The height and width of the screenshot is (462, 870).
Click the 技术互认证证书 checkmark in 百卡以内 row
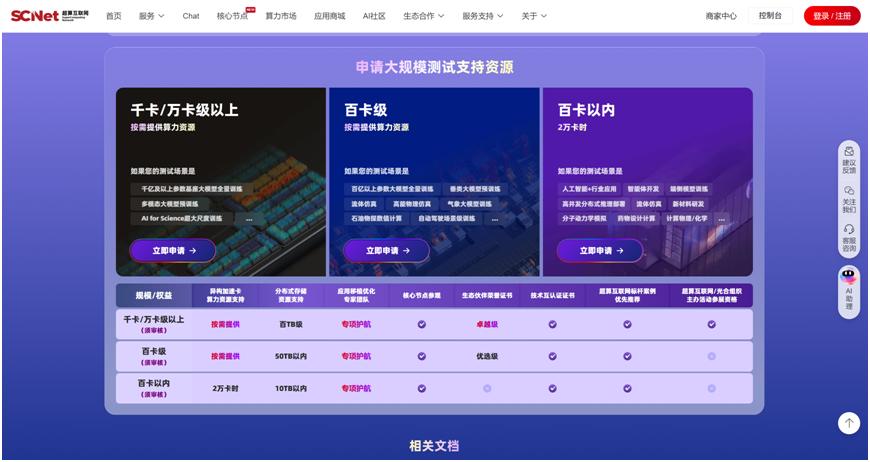click(x=552, y=388)
